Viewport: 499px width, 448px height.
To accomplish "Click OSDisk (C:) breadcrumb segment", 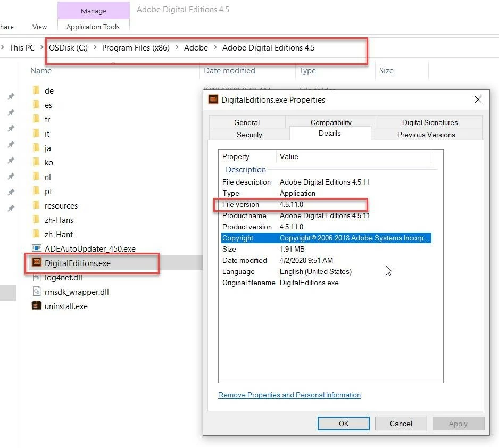I will click(68, 47).
